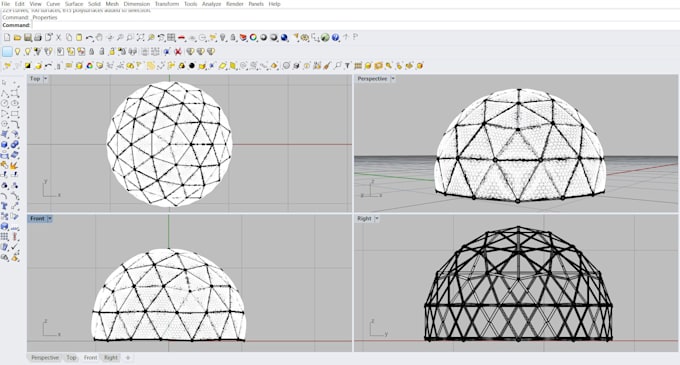Viewport: 680px width, 365px height.
Task: Click the color wheel icon in the top toolbar
Action: (x=253, y=38)
